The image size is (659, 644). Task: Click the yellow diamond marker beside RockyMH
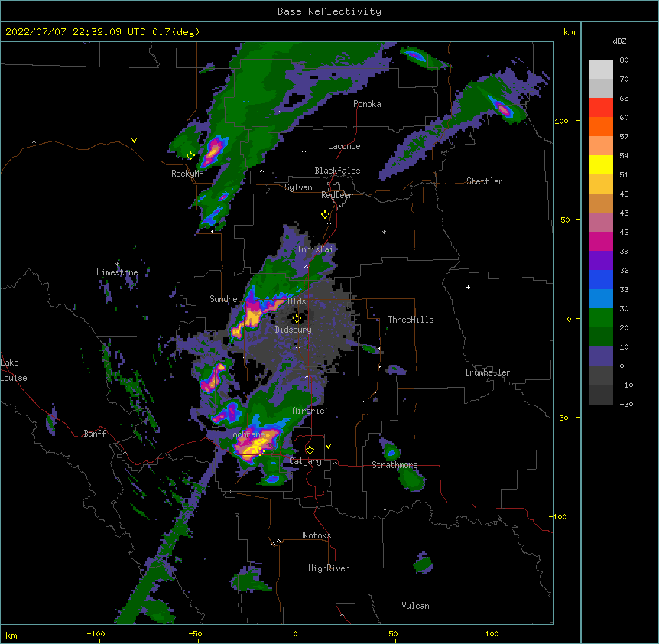(190, 156)
